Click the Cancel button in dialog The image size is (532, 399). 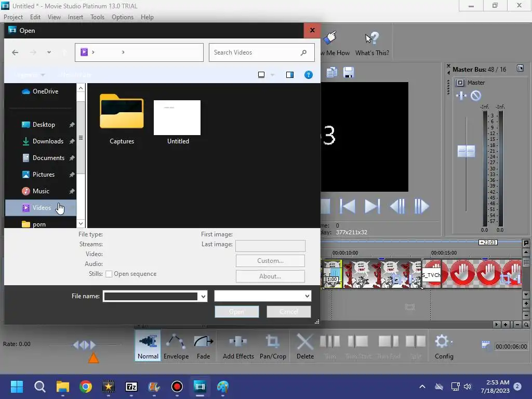click(x=289, y=312)
